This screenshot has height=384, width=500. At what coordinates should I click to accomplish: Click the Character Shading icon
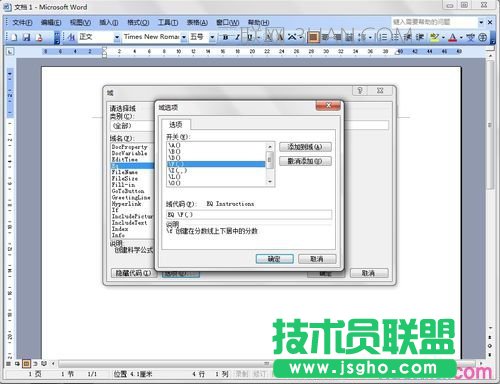(x=280, y=37)
